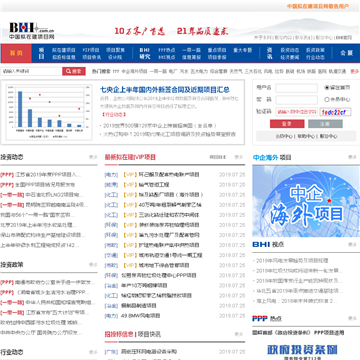Open 更多 beside 投资动态 heading

[x=93, y=157]
